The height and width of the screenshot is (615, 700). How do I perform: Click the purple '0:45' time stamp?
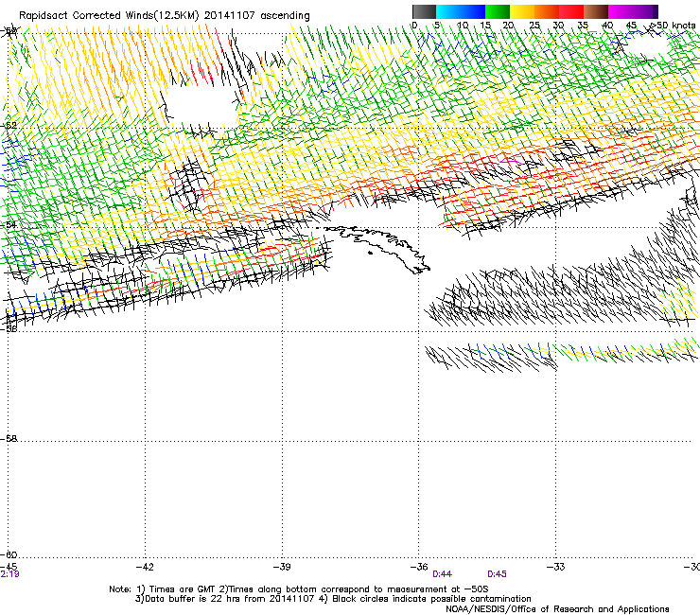tap(497, 574)
